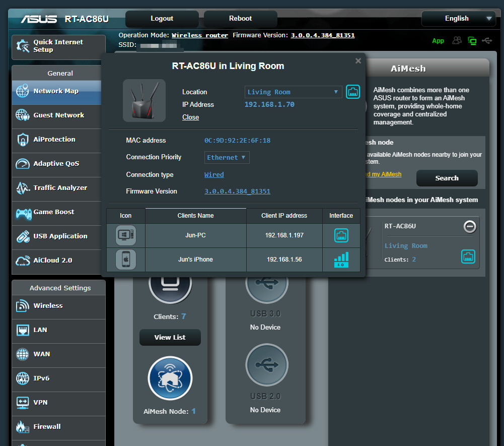Screen dimensions: 504x446
Task: Click the View List button
Action: (x=170, y=338)
